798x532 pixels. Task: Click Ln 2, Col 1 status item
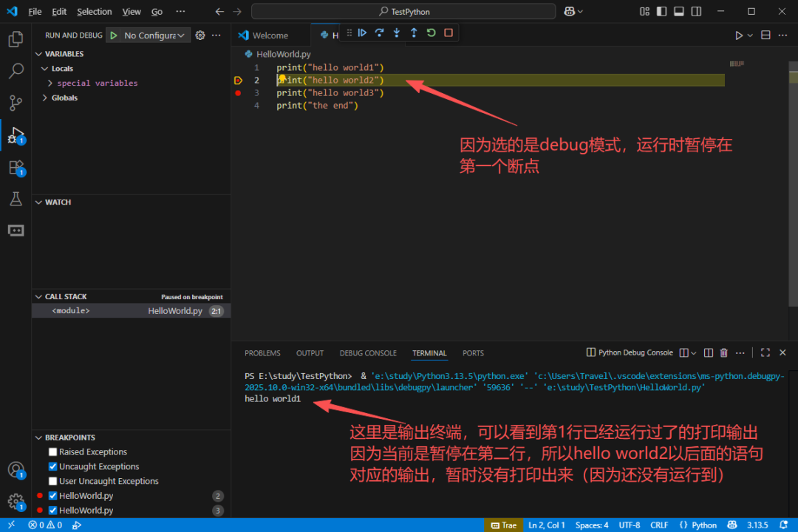pyautogui.click(x=547, y=525)
